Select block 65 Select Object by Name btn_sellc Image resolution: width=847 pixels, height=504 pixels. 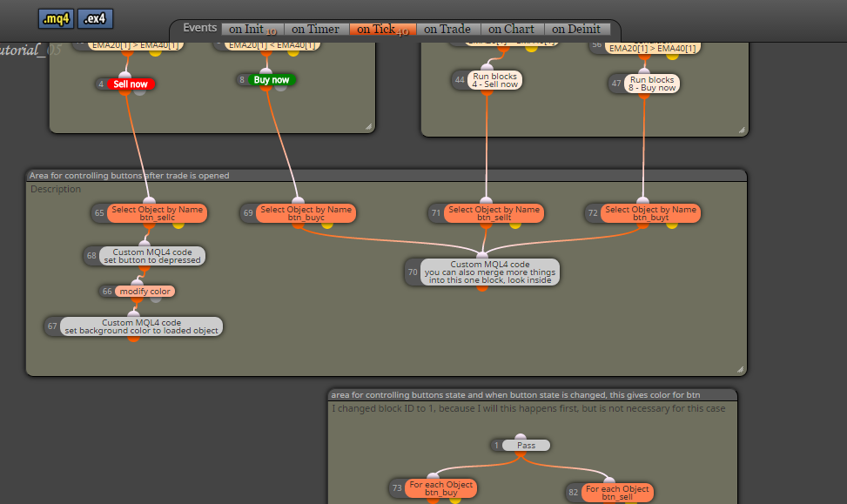click(x=158, y=213)
